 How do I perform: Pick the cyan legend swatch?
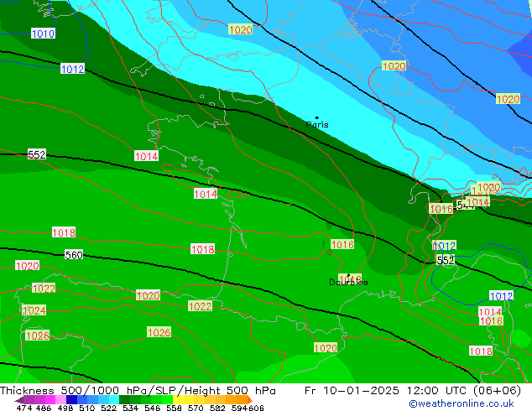pos(114,399)
